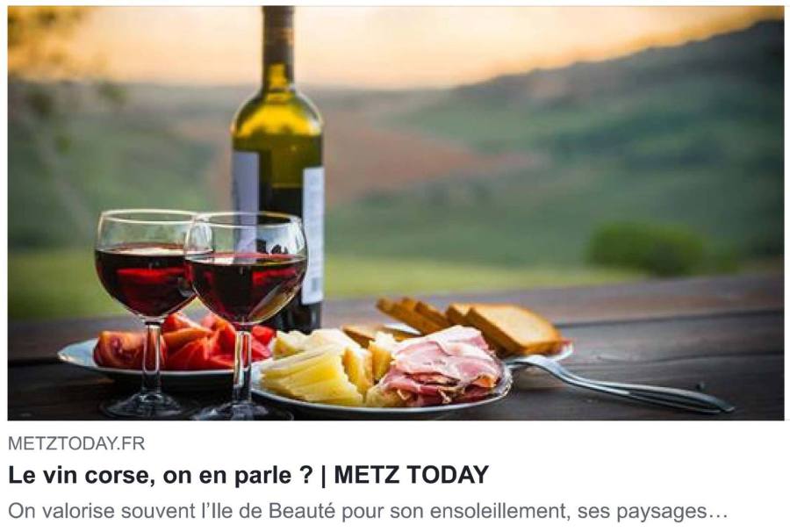Click the 'METZ TODAY' text in the headline
790x532 pixels.
(x=411, y=475)
